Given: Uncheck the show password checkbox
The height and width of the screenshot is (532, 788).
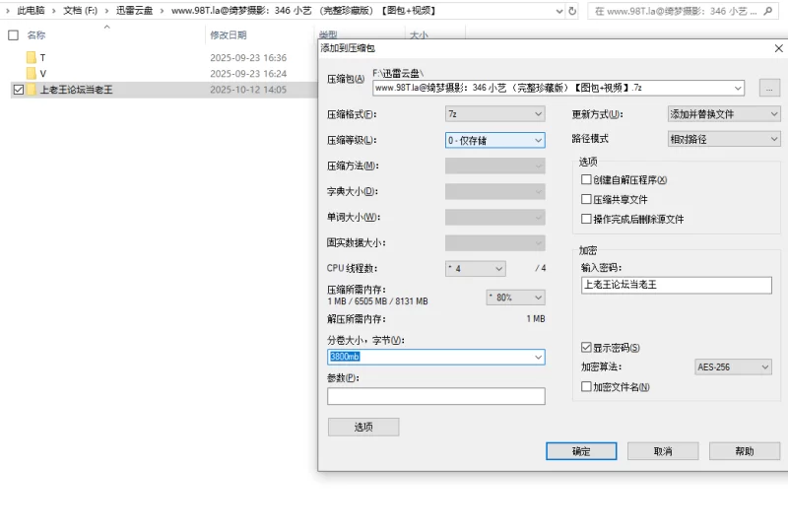Looking at the screenshot, I should point(587,348).
